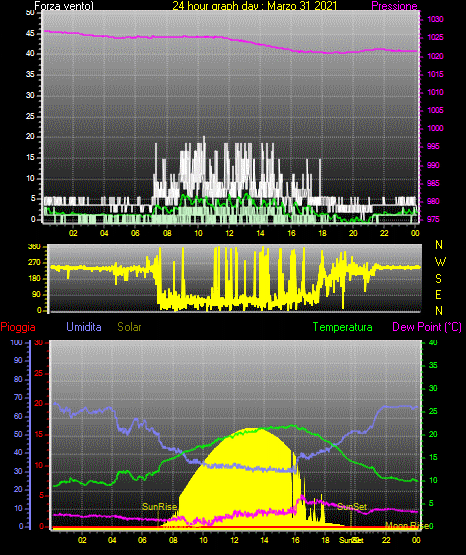Click the SunRise marker on lower graph
The image size is (466, 555).
point(159,507)
